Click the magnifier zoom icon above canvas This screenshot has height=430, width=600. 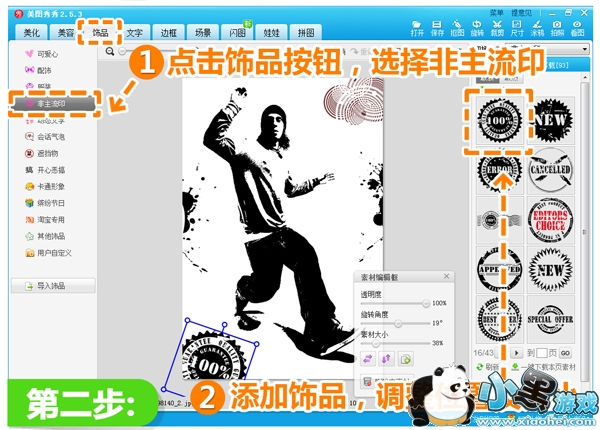tap(110, 51)
